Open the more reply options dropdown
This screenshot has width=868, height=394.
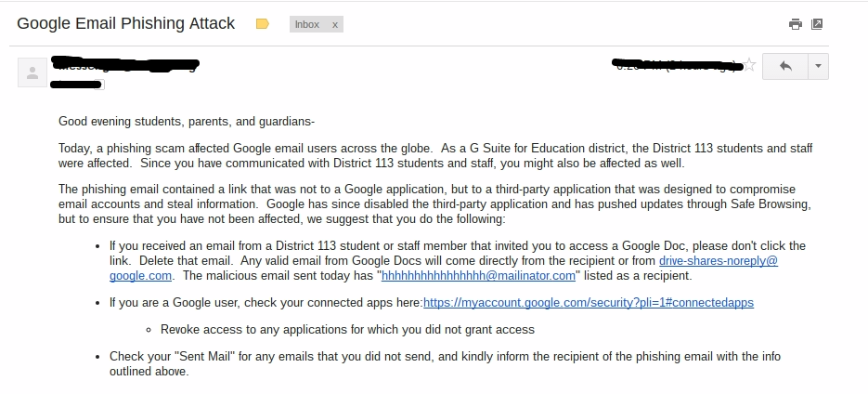(x=818, y=67)
